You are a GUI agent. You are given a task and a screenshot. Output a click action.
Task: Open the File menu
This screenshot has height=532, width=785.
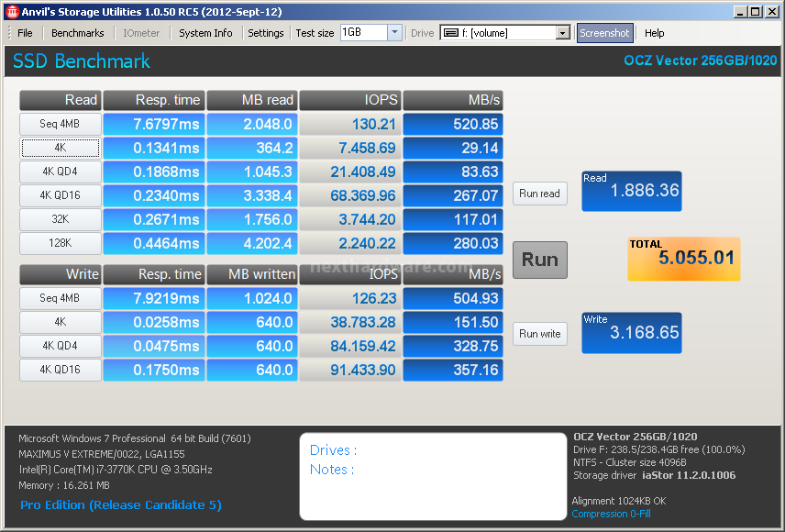point(25,33)
